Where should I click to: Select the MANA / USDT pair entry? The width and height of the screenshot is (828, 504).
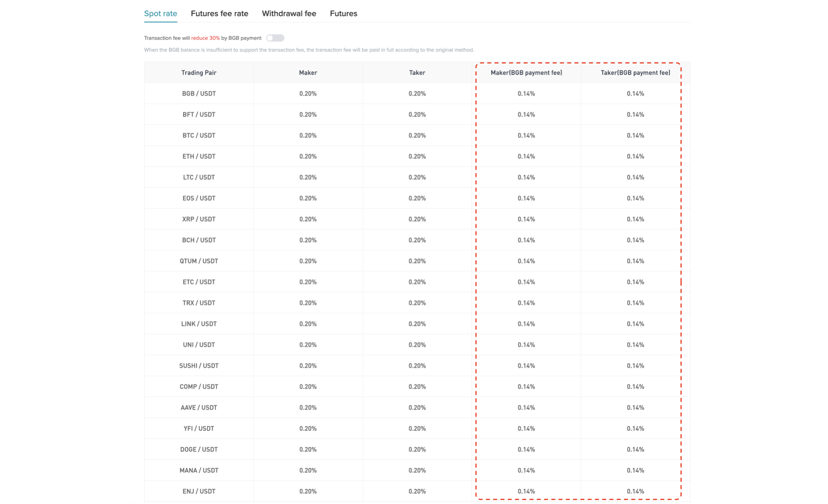[x=199, y=470]
